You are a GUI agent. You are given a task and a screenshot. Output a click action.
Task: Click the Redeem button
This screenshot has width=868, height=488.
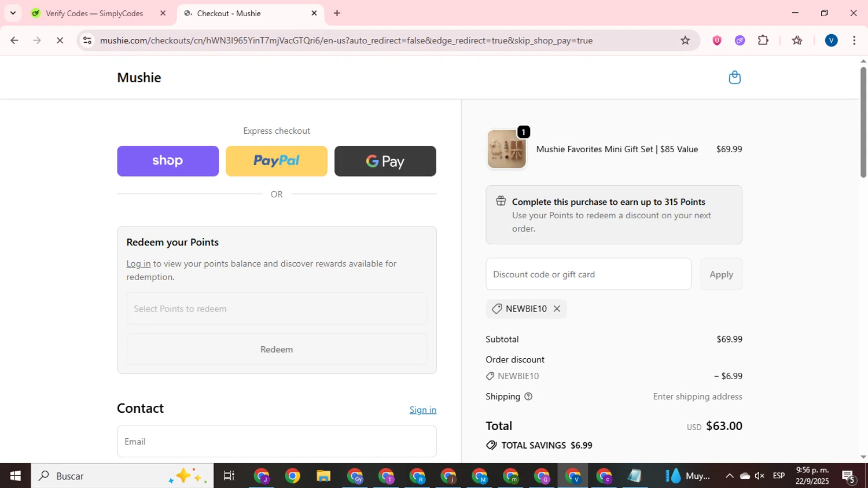(x=277, y=349)
